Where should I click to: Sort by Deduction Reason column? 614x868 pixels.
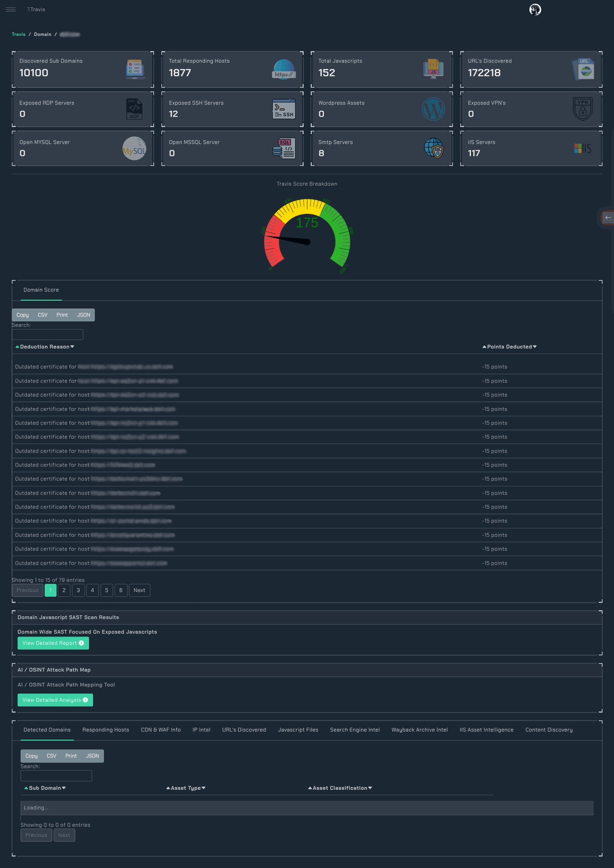[x=45, y=347]
